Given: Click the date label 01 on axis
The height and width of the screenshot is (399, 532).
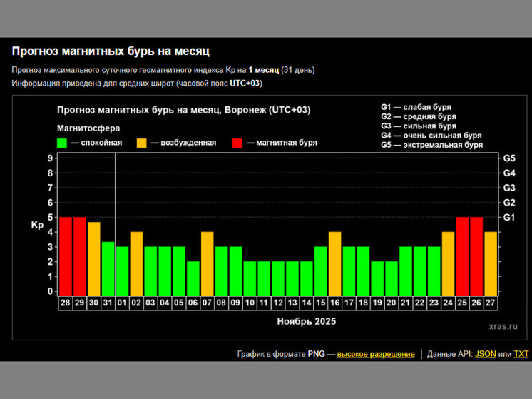Looking at the screenshot, I should point(122,303).
